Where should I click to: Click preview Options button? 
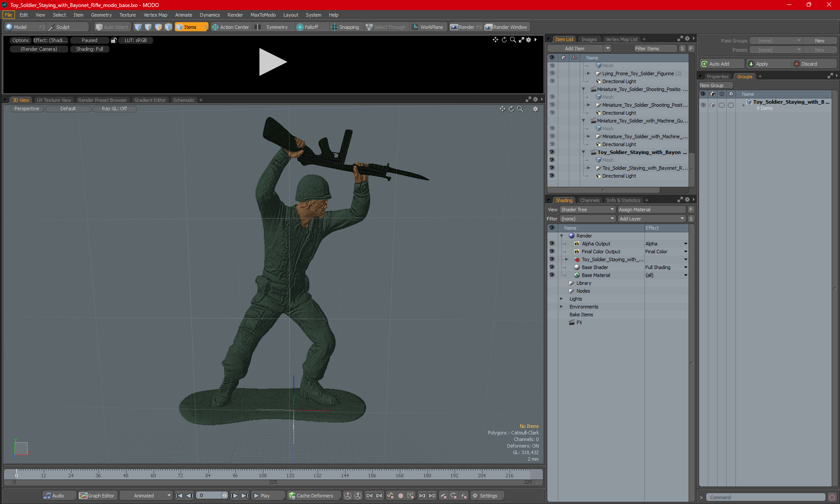tap(21, 40)
